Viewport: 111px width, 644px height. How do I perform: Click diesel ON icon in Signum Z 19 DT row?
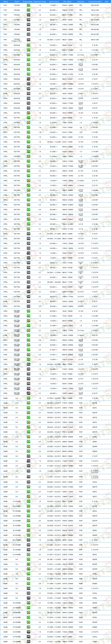(28, 79)
